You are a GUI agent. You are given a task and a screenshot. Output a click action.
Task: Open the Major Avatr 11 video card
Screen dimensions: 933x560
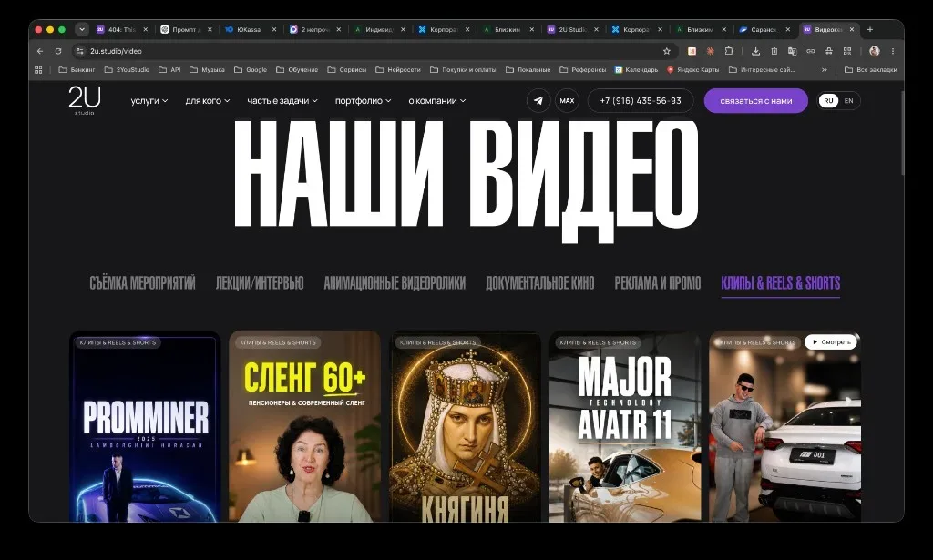click(625, 427)
